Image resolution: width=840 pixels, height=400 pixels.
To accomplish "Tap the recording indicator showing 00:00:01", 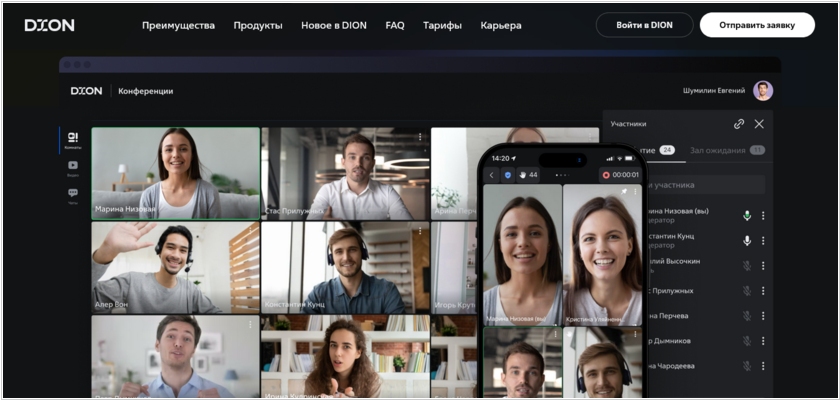I will point(620,175).
